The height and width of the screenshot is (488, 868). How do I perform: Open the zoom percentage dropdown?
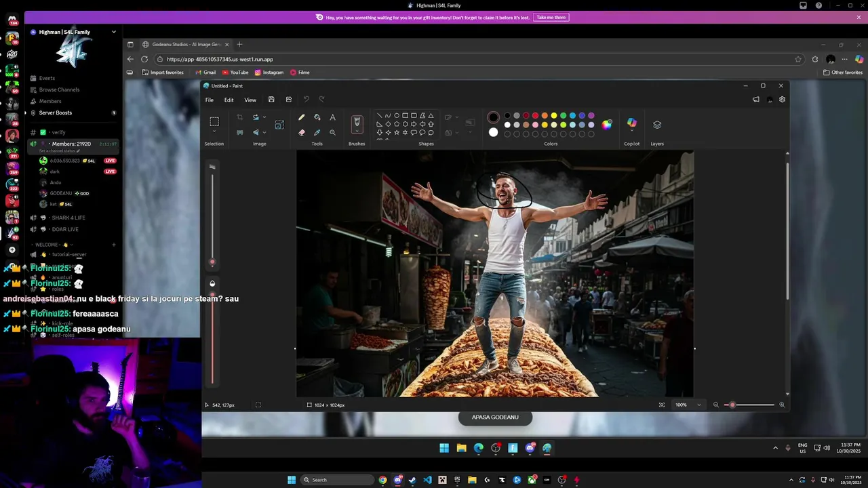[x=699, y=405]
